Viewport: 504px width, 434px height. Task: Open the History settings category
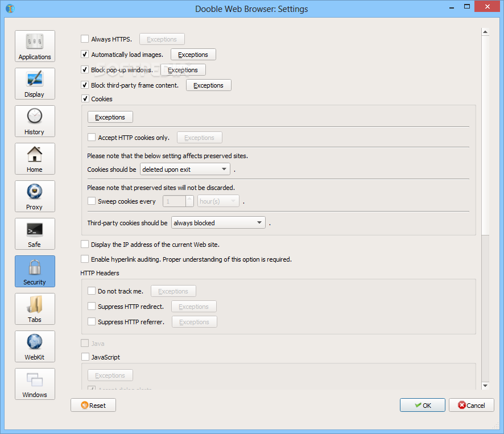35,121
